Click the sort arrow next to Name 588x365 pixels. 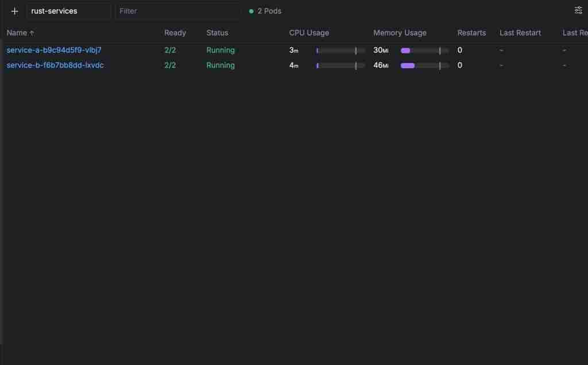(32, 33)
